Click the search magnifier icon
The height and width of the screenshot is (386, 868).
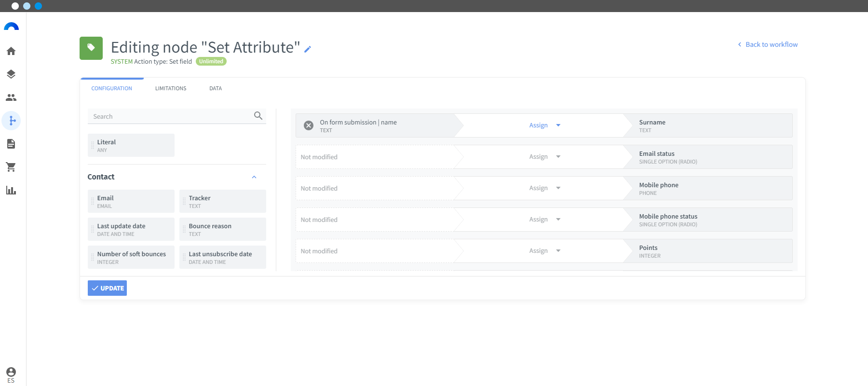pos(258,116)
